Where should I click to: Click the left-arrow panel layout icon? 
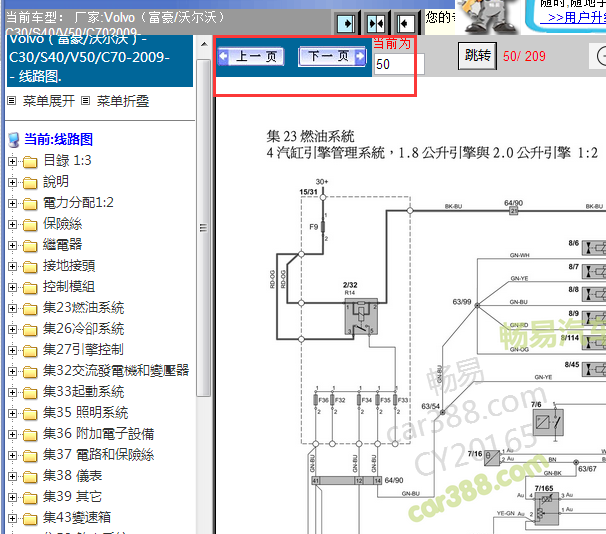pyautogui.click(x=406, y=24)
